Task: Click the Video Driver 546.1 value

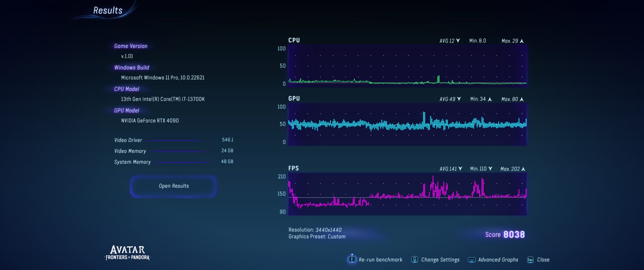Action: 227,140
